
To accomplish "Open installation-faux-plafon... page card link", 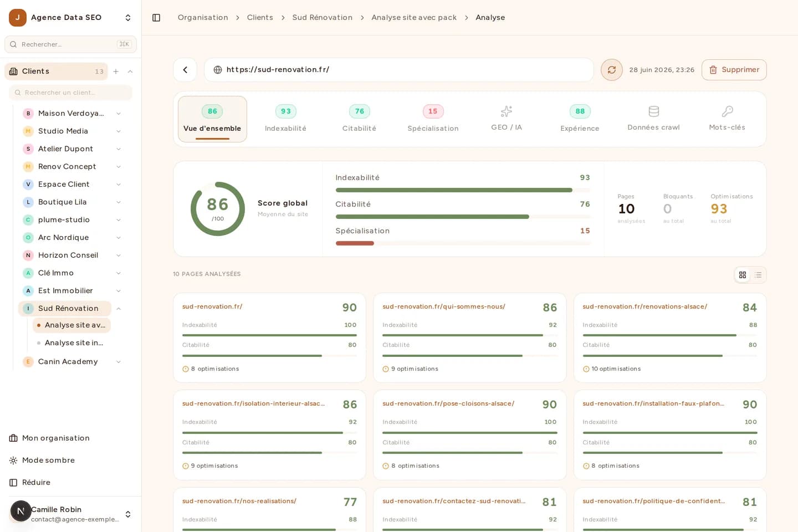I will click(x=653, y=404).
